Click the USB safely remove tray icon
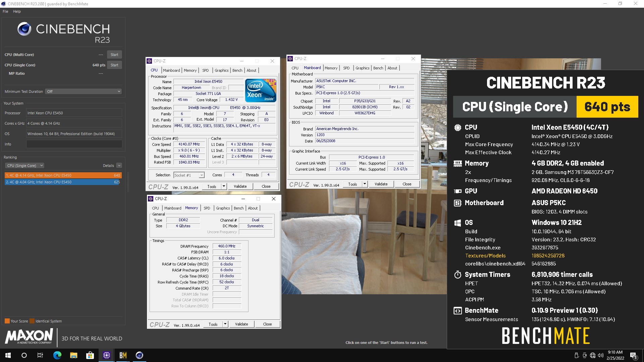This screenshot has height=362, width=644. [577, 355]
